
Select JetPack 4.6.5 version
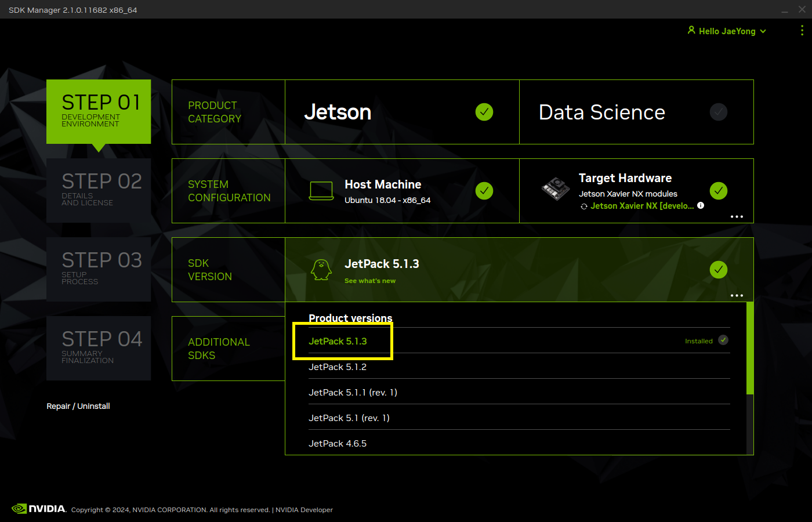(519, 443)
